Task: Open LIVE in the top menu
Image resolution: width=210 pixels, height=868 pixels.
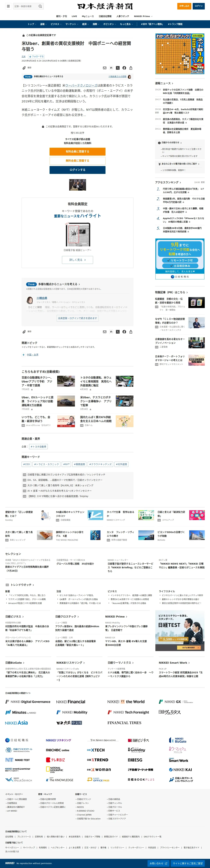Action: coord(74,16)
